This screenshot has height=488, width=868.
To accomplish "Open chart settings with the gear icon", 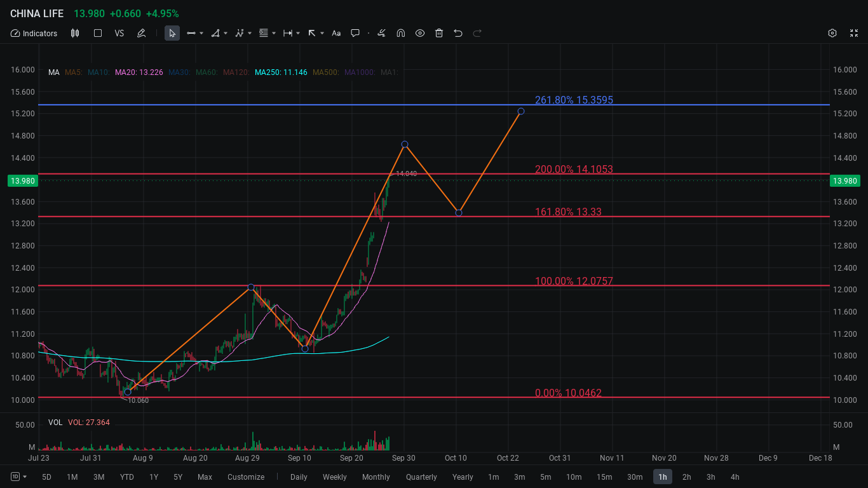I will (832, 33).
